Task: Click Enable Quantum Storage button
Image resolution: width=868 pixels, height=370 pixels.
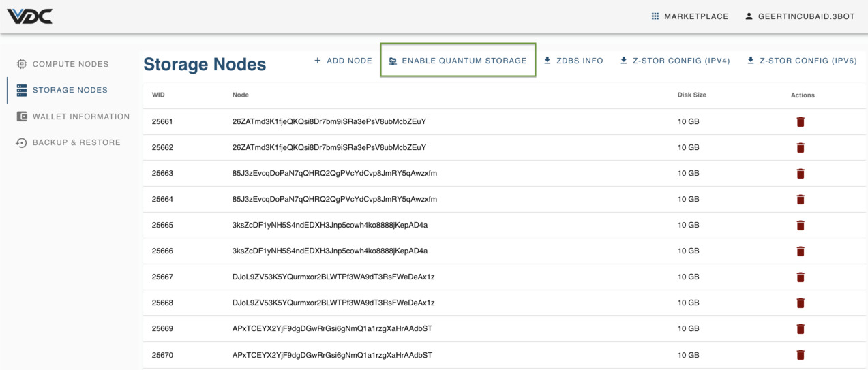Action: 458,61
